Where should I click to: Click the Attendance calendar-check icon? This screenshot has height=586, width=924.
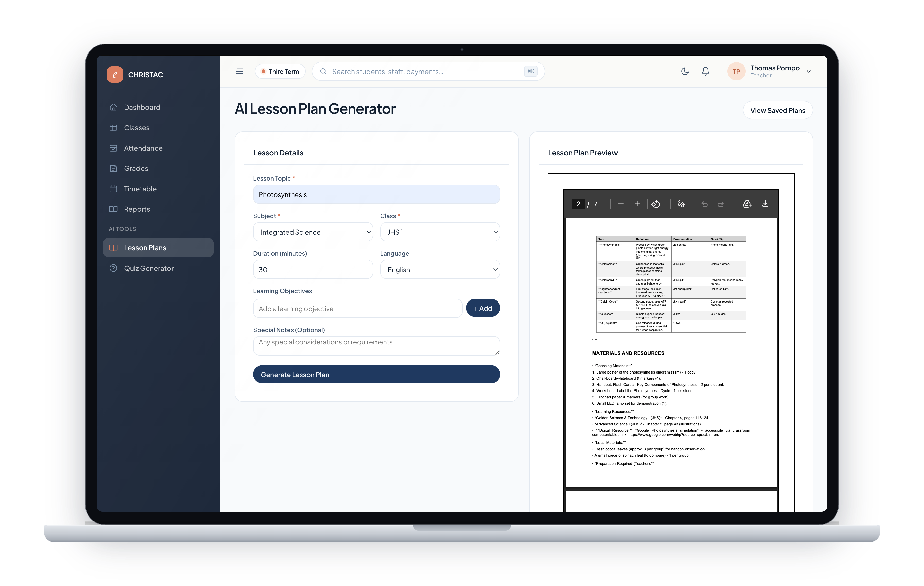113,148
